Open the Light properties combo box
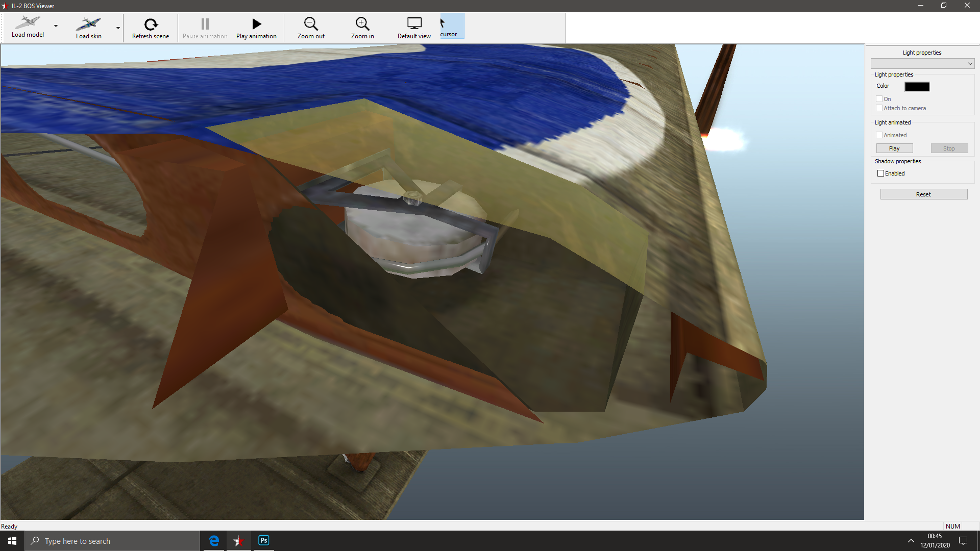Viewport: 980px width, 551px height. click(922, 63)
